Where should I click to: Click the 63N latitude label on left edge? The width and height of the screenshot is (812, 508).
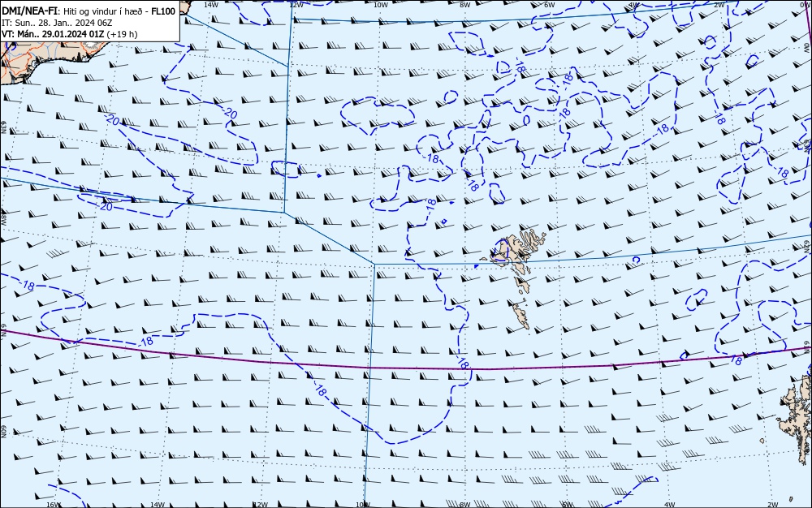(x=3, y=127)
